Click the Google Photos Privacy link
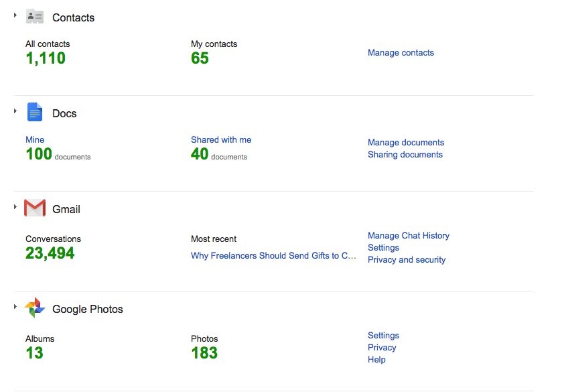This screenshot has height=392, width=562. coord(382,348)
